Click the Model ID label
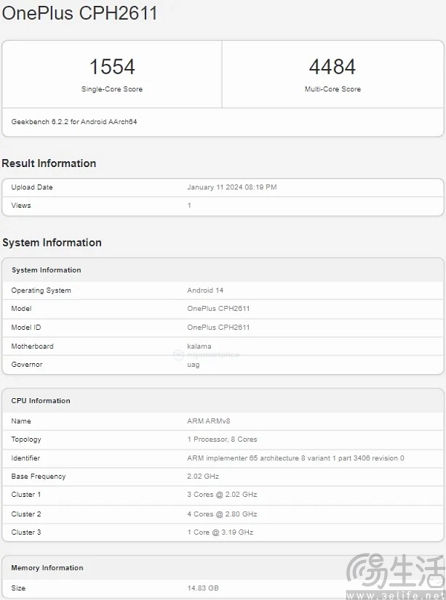Viewport: 446px width, 600px height. [x=26, y=328]
